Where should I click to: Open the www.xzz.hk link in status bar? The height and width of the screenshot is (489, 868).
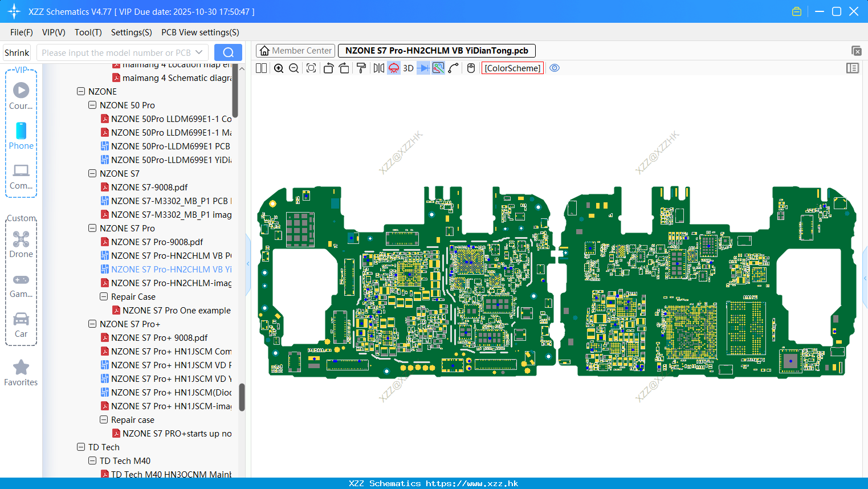point(472,483)
